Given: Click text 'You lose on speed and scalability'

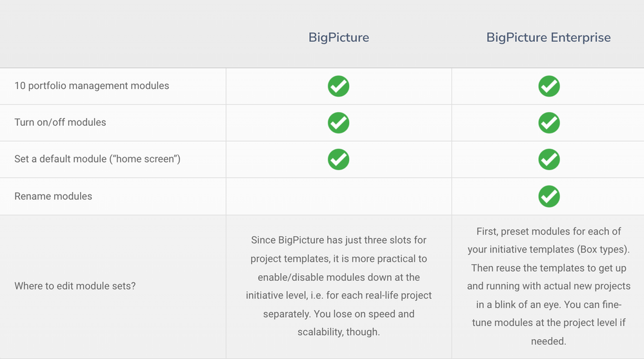Looking at the screenshot, I should [339, 323].
